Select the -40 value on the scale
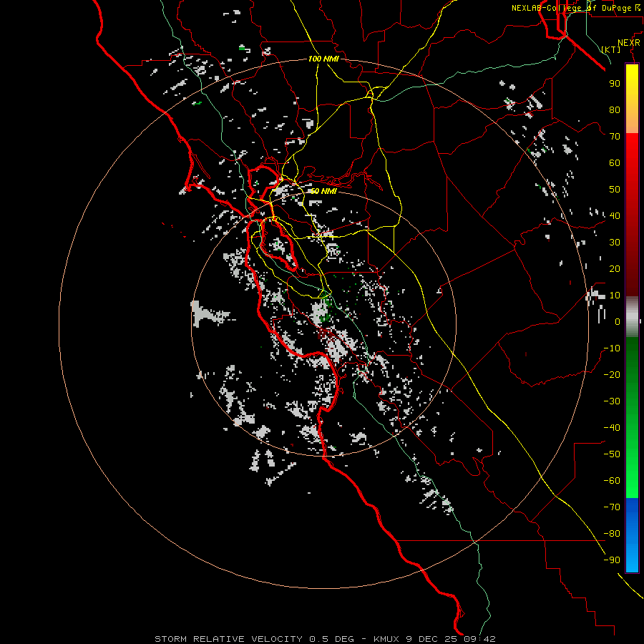The image size is (644, 644). point(612,428)
